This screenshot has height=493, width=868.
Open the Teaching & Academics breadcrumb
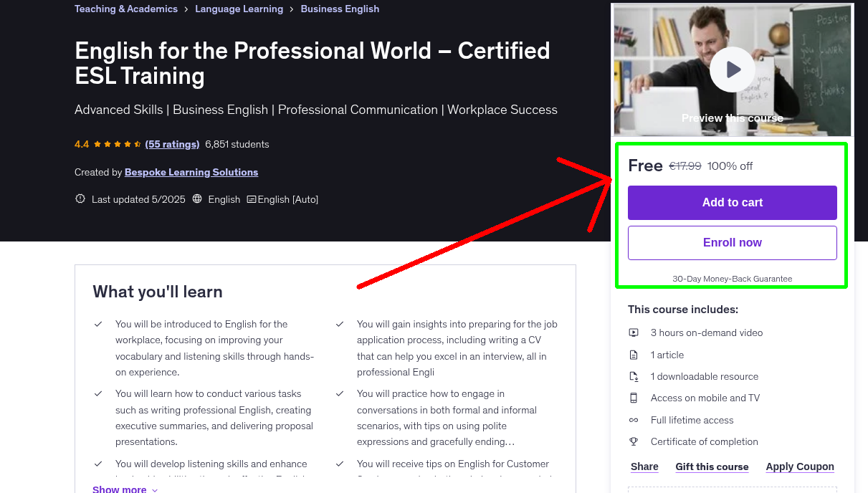tap(125, 9)
